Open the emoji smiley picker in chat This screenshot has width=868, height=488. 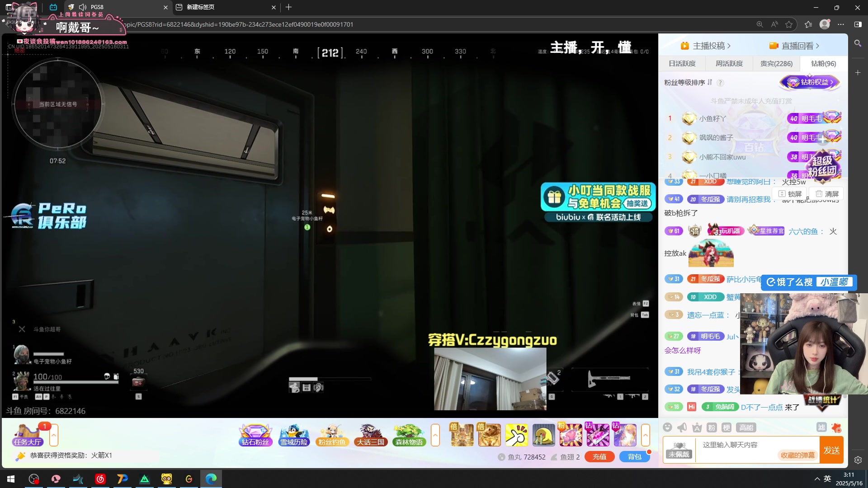click(x=667, y=427)
